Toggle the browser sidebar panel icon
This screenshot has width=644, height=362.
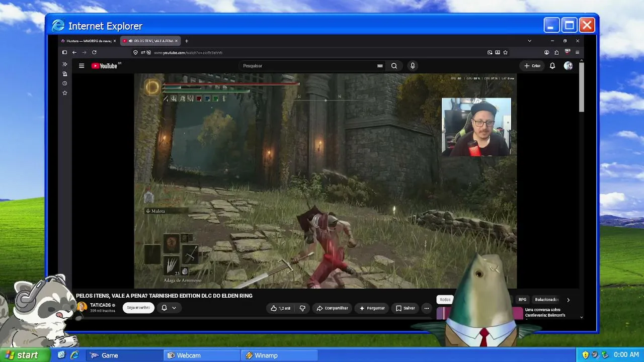tap(64, 52)
